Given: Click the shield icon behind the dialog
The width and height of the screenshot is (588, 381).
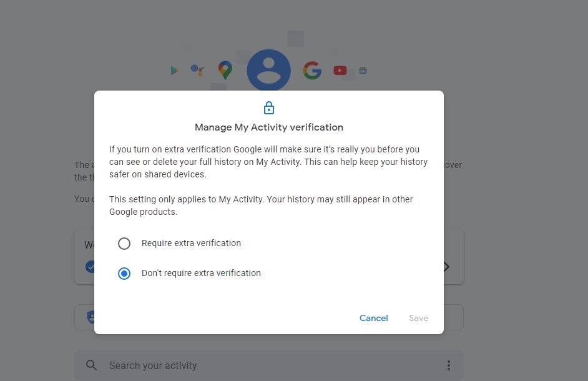Looking at the screenshot, I should 91,317.
